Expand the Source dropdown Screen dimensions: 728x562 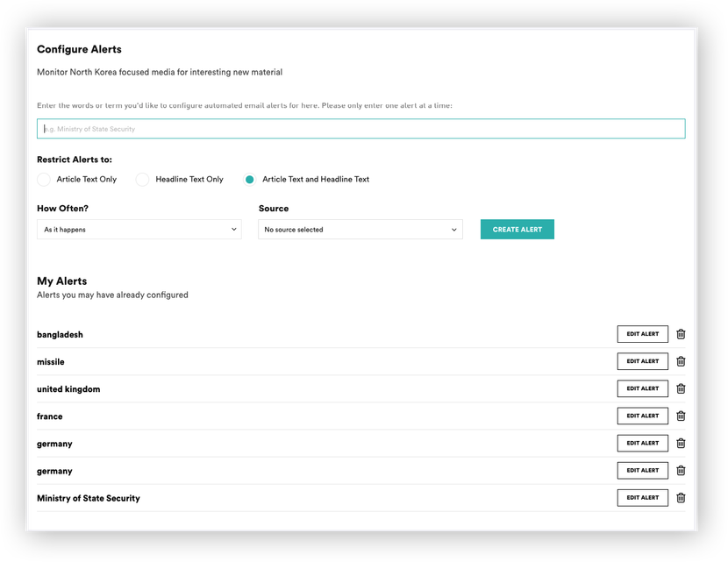coord(360,230)
